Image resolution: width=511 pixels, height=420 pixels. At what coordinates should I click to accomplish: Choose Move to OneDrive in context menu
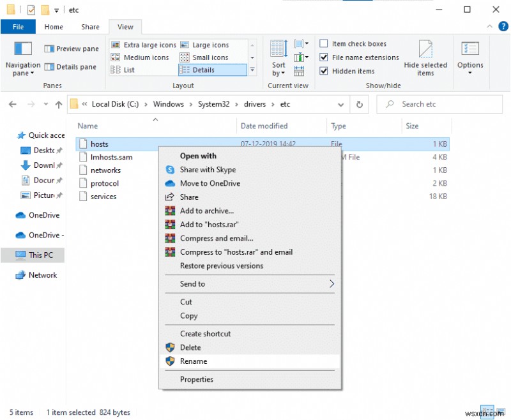tap(210, 183)
